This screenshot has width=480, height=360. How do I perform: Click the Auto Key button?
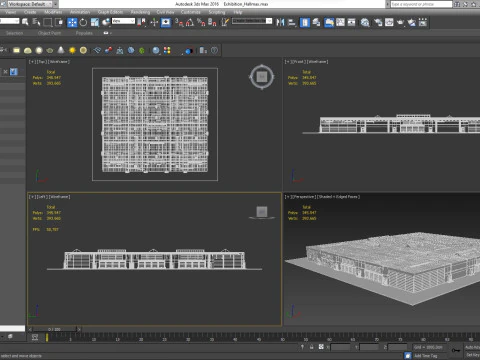tap(472, 347)
